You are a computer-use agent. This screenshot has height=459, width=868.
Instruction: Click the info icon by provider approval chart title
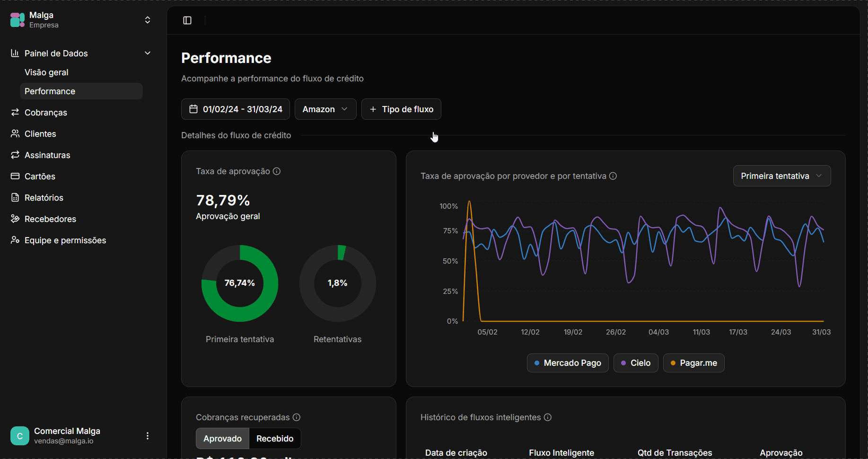(613, 176)
